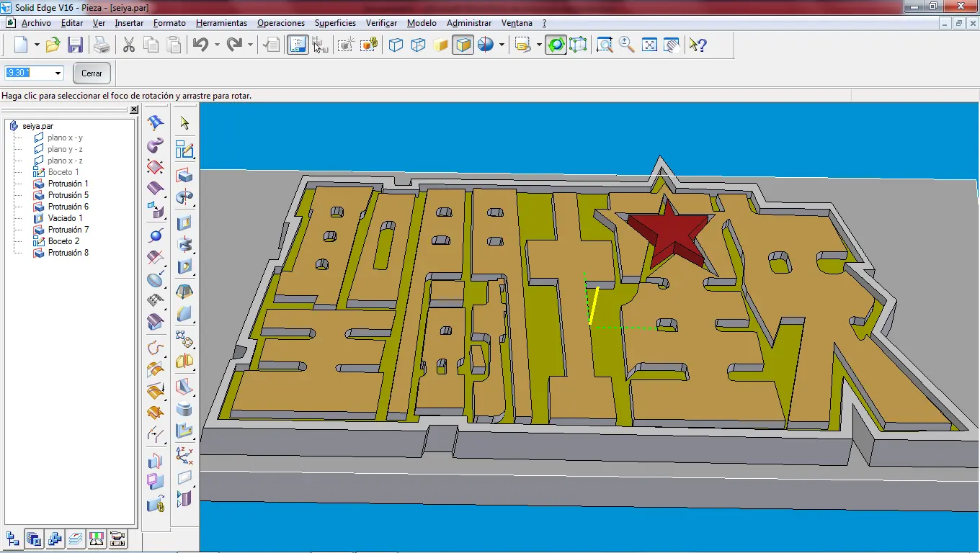This screenshot has height=553, width=980.
Task: Open the rotation angle dropdown
Action: 58,73
